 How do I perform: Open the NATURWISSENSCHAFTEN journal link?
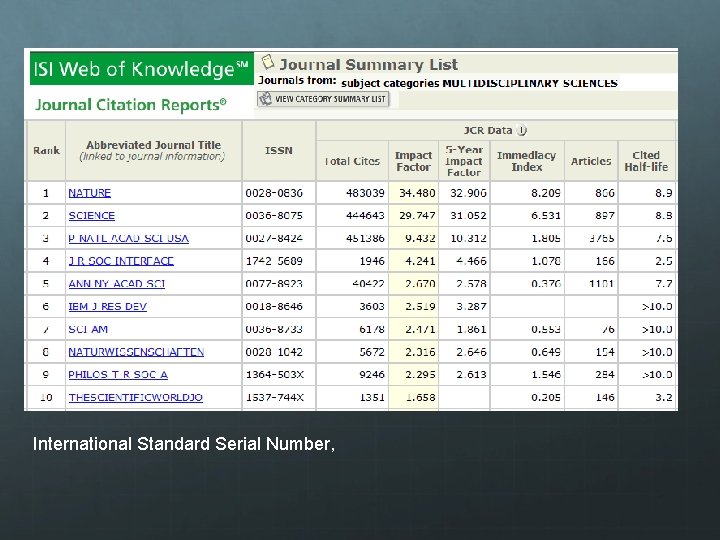(x=136, y=352)
